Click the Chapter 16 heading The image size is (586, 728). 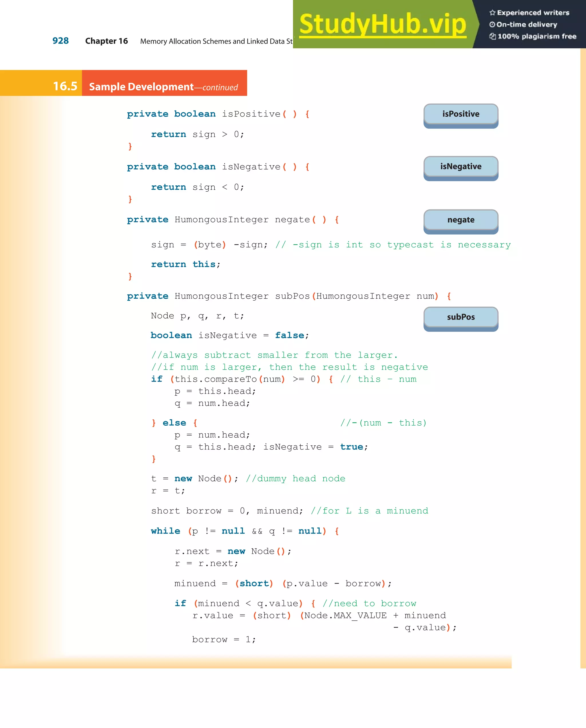tap(106, 41)
